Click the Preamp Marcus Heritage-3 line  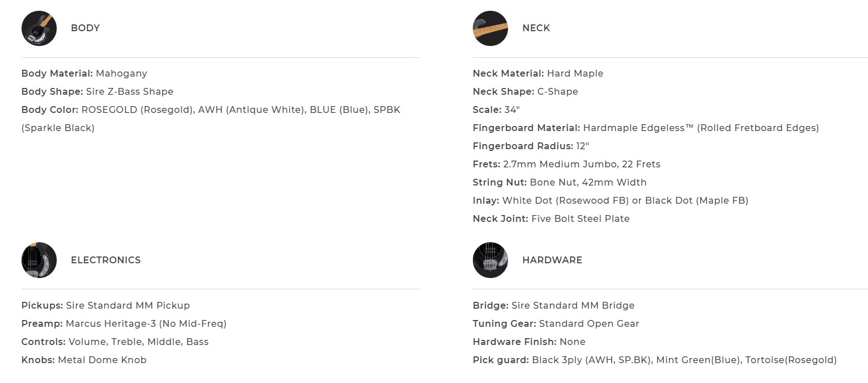(x=124, y=324)
